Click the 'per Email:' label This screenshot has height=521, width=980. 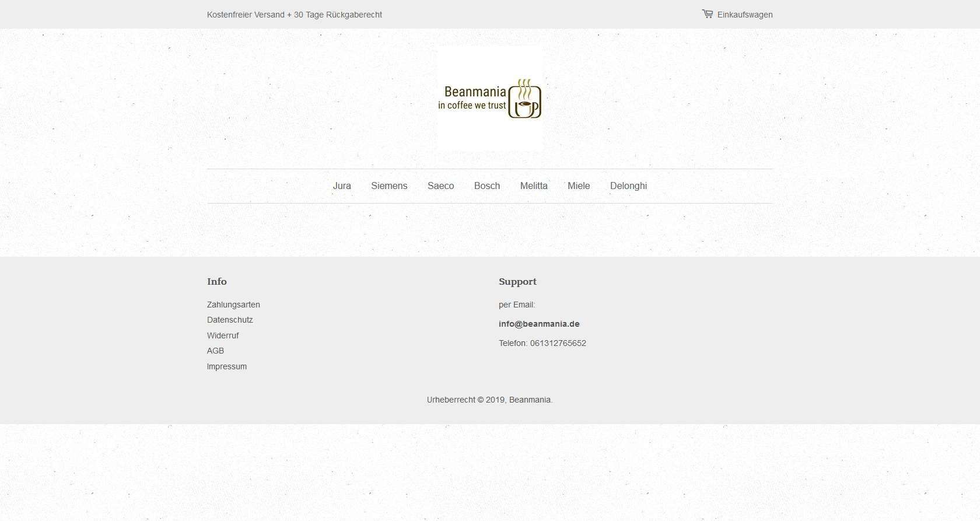[517, 305]
